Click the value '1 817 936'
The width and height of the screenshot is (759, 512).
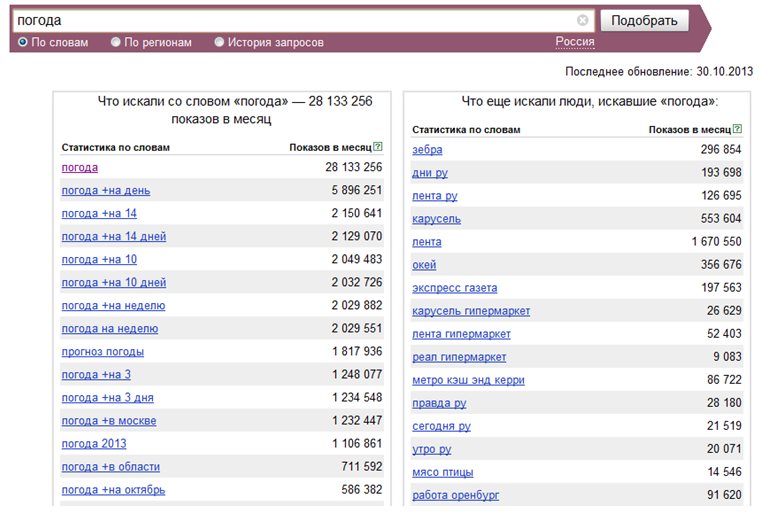(357, 351)
